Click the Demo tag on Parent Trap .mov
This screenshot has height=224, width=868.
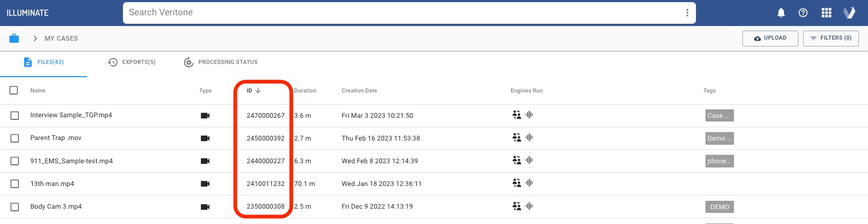(720, 138)
